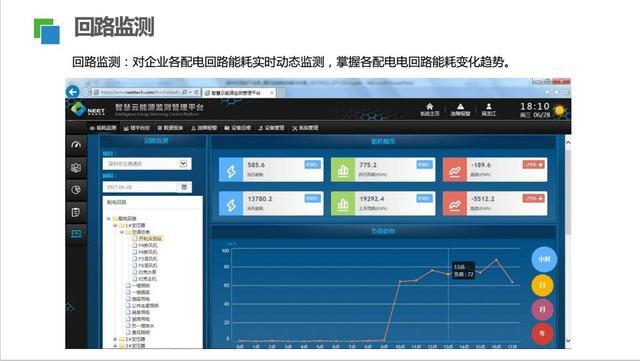Select the monitor chart sidebar icon
The width and height of the screenshot is (640, 361).
point(76,234)
